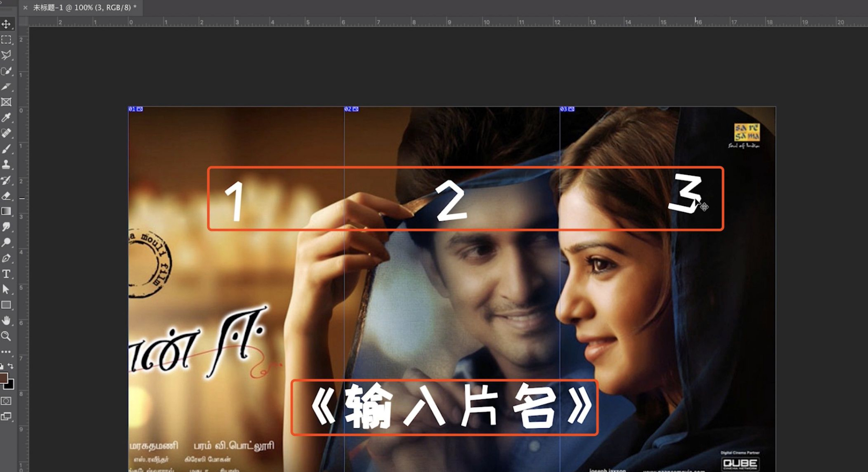868x472 pixels.
Task: Select the Hand tool
Action: click(x=6, y=321)
